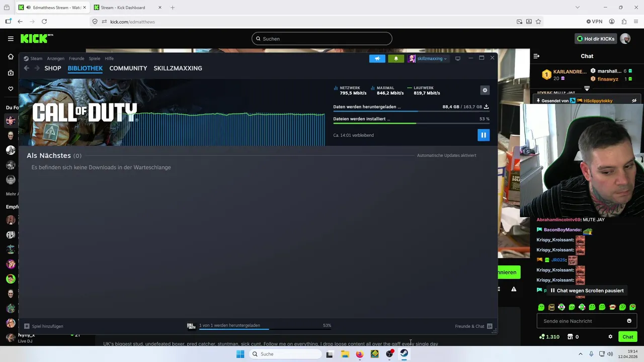Expand the chat leaderboard chevron
Image resolution: width=644 pixels, height=362 pixels.
point(587,88)
